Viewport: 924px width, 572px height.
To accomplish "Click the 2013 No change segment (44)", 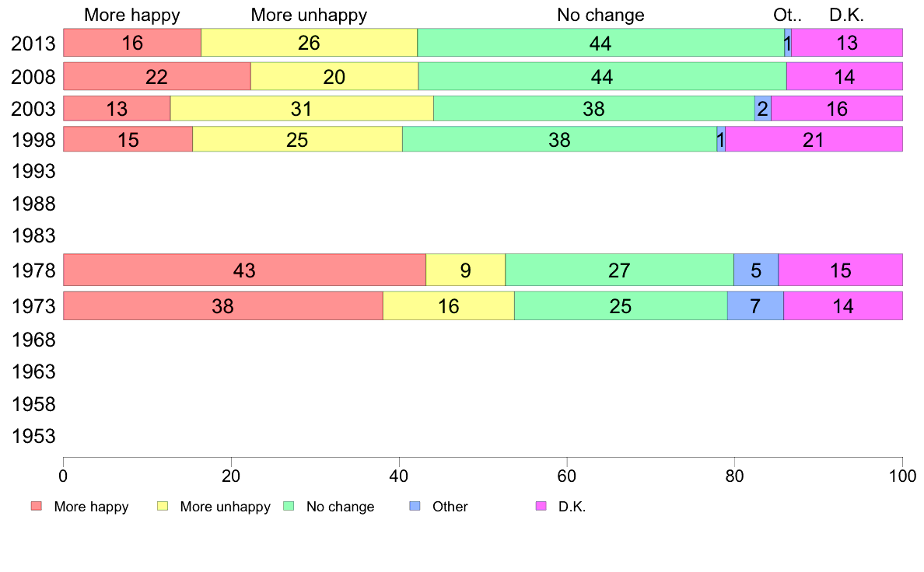I will [x=600, y=43].
